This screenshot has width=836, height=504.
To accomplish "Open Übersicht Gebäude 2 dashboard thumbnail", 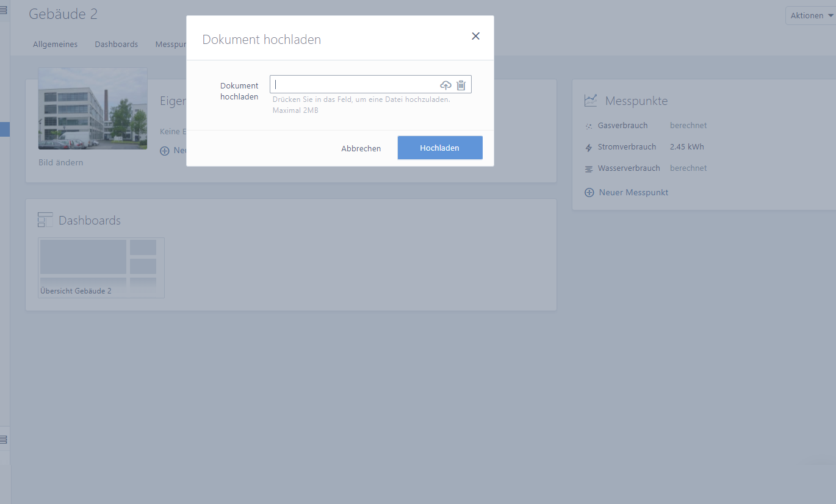I will pyautogui.click(x=101, y=267).
